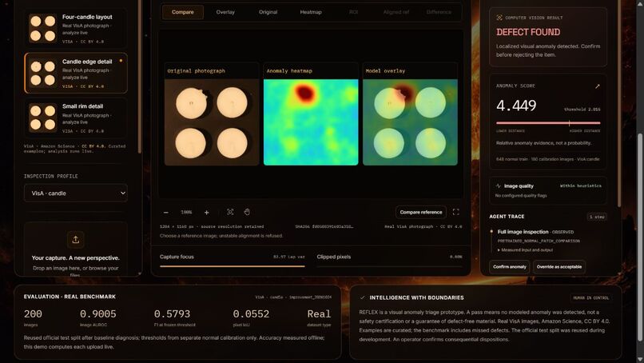644x363 pixels.
Task: Select the Four-candle layout example
Action: [76, 28]
